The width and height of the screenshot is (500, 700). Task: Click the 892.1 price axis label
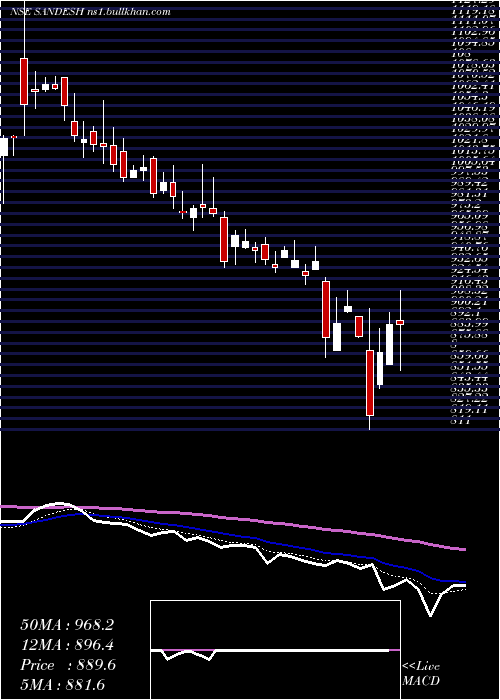[466, 312]
